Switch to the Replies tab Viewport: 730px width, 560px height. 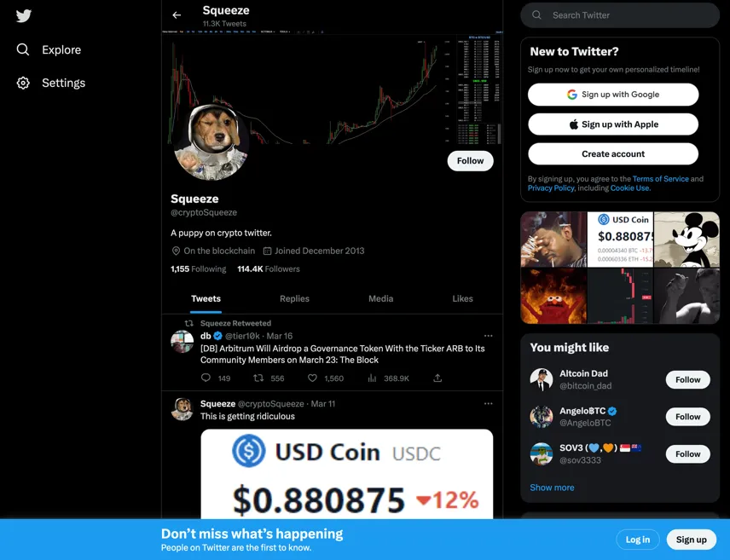[x=294, y=299]
